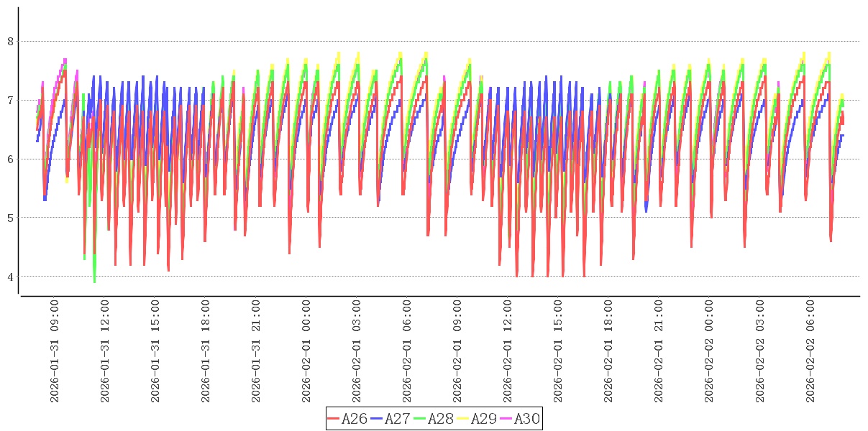Click the green A28 legend color line
Image resolution: width=868 pixels, height=431 pixels.
pyautogui.click(x=420, y=419)
